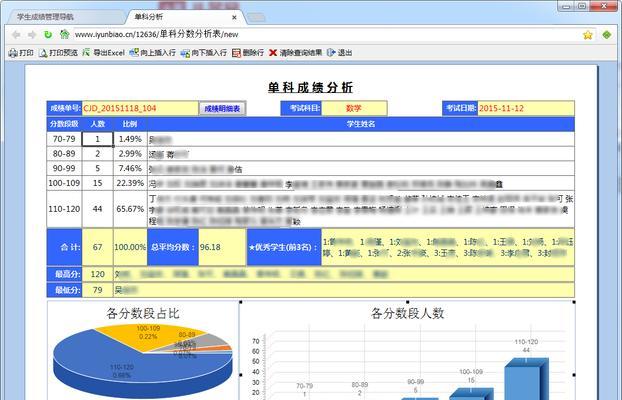Export to Excel with 导出Excel
Viewport: 622px width, 400px height.
click(104, 53)
